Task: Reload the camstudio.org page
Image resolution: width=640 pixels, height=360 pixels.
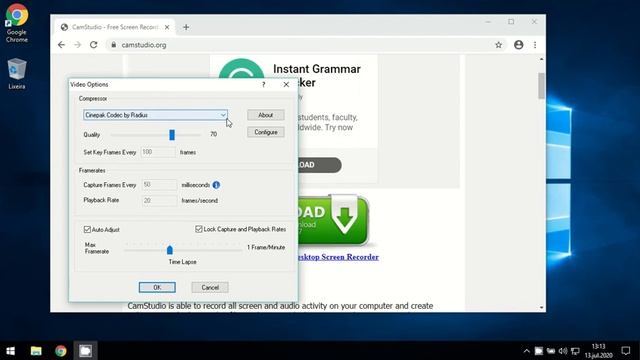Action: tap(93, 45)
